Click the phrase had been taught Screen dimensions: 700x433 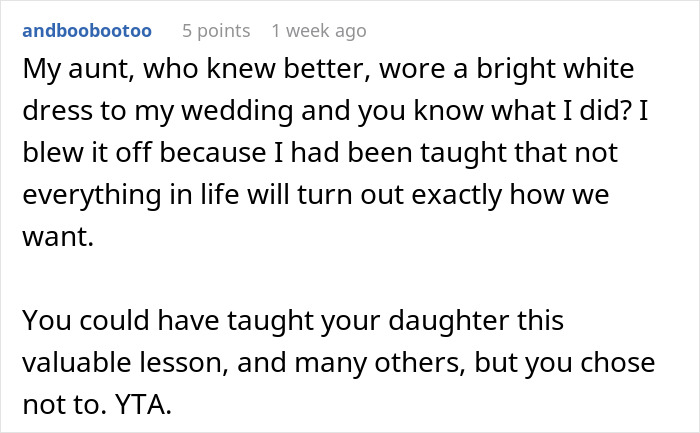pyautogui.click(x=398, y=154)
